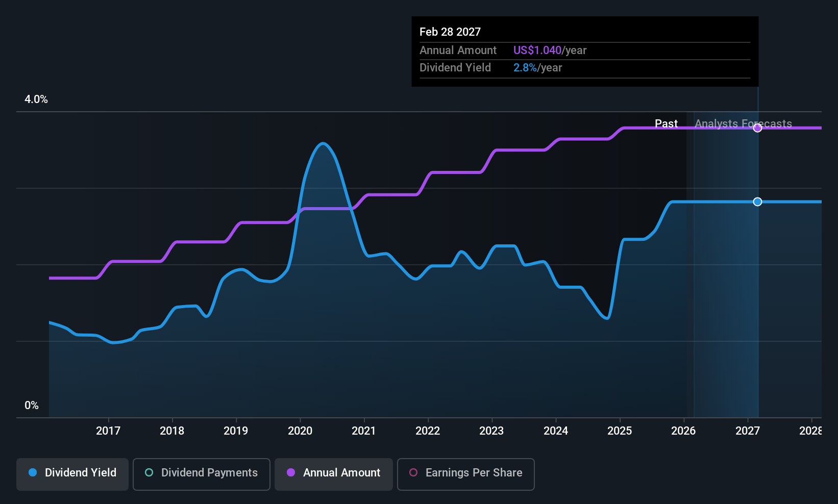Click the 'Feb 28 2027' tooltip date

pyautogui.click(x=450, y=32)
